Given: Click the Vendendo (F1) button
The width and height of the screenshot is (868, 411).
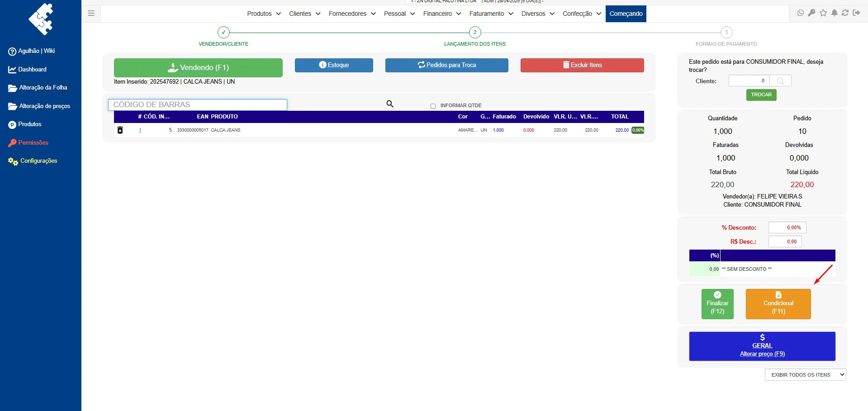Looking at the screenshot, I should click(198, 68).
